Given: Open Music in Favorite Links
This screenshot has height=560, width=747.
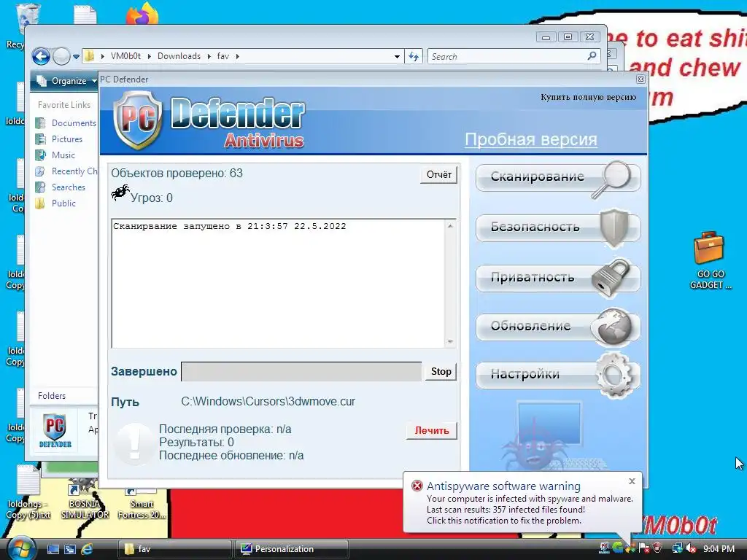Looking at the screenshot, I should pos(55,155).
